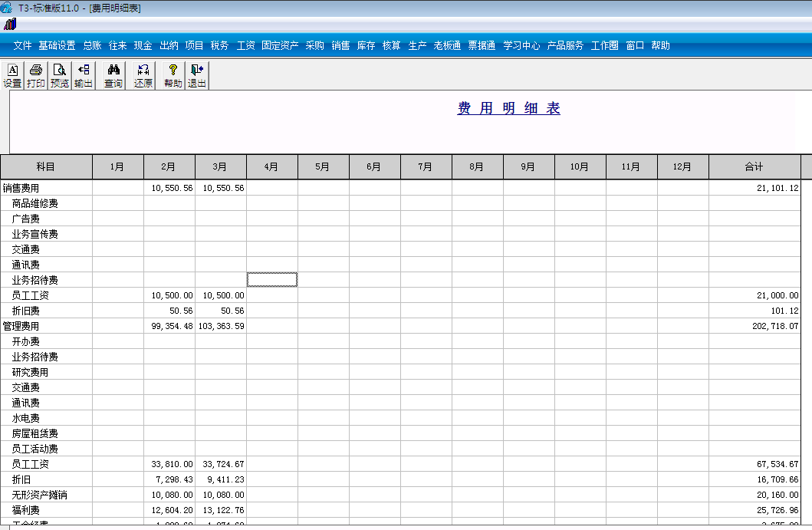Select the 管理费用 row label

tap(23, 325)
